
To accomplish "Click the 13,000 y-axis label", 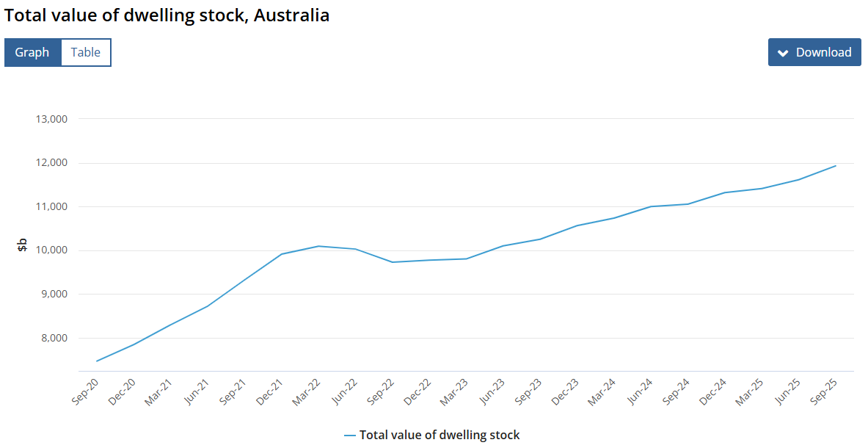I will point(51,119).
